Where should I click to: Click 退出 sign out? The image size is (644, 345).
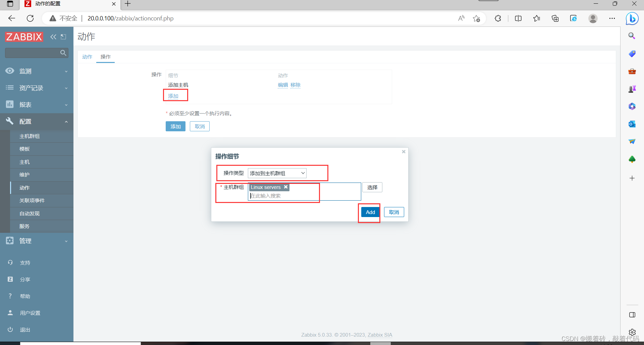point(25,330)
